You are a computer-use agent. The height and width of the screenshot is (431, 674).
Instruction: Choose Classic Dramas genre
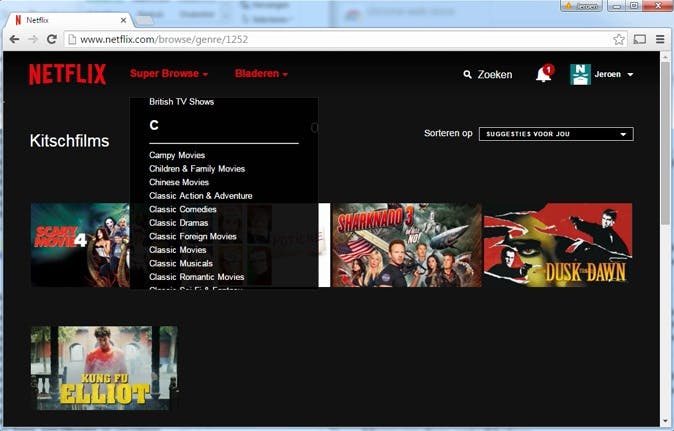[178, 223]
